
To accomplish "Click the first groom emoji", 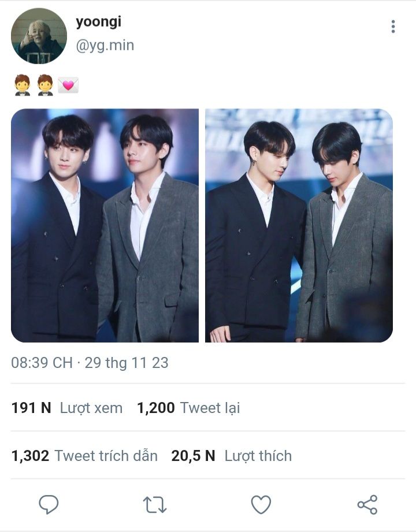I will point(22,85).
